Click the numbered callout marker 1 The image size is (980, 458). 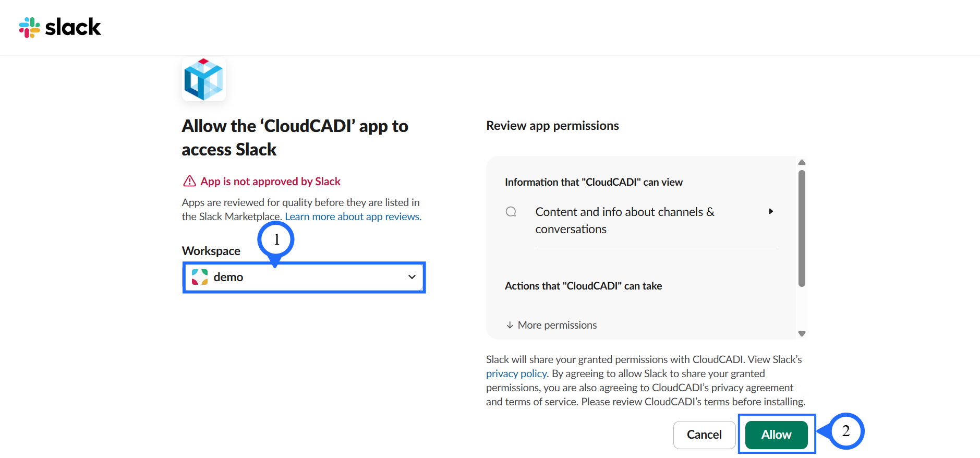click(276, 239)
